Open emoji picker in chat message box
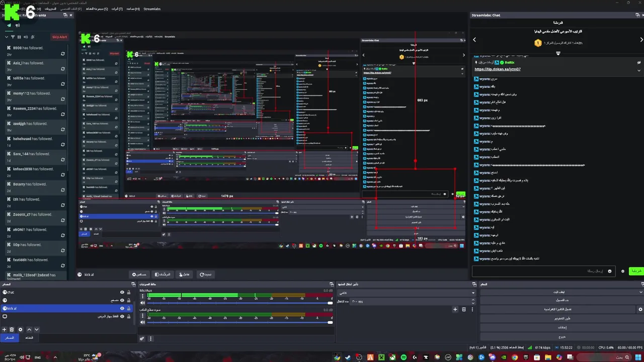 pyautogui.click(x=610, y=271)
